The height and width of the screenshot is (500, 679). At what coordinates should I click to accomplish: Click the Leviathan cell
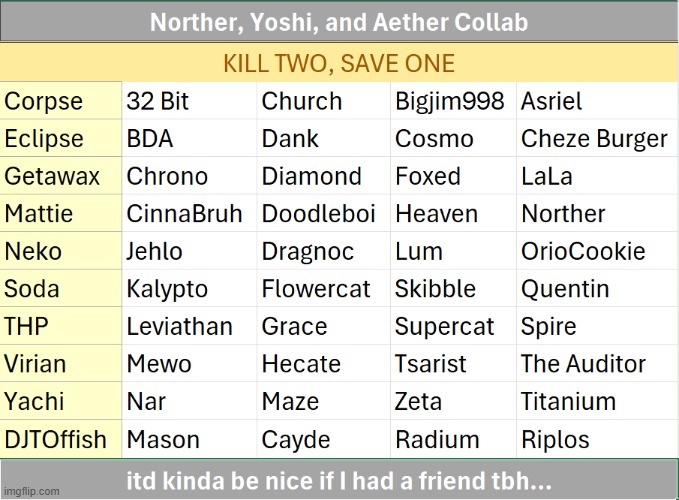click(x=189, y=326)
